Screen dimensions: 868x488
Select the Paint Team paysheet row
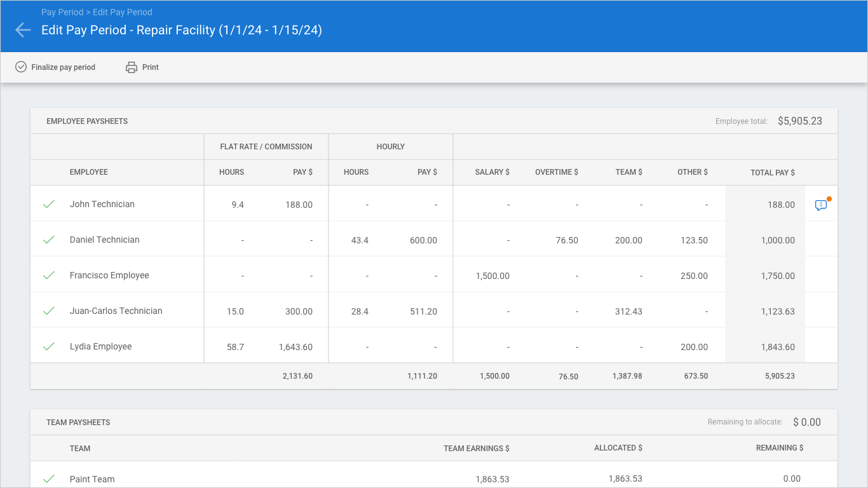92,479
